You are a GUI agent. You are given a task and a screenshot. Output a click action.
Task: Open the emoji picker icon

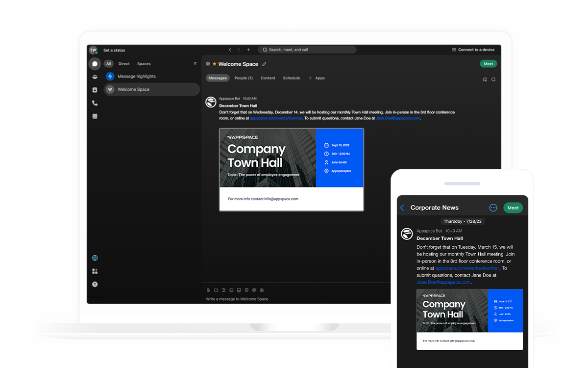pyautogui.click(x=231, y=290)
